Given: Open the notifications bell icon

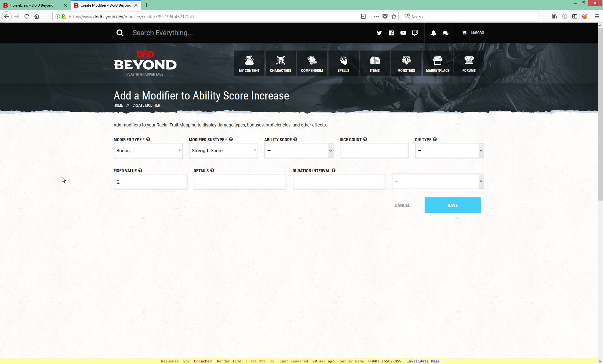Looking at the screenshot, I should [433, 33].
